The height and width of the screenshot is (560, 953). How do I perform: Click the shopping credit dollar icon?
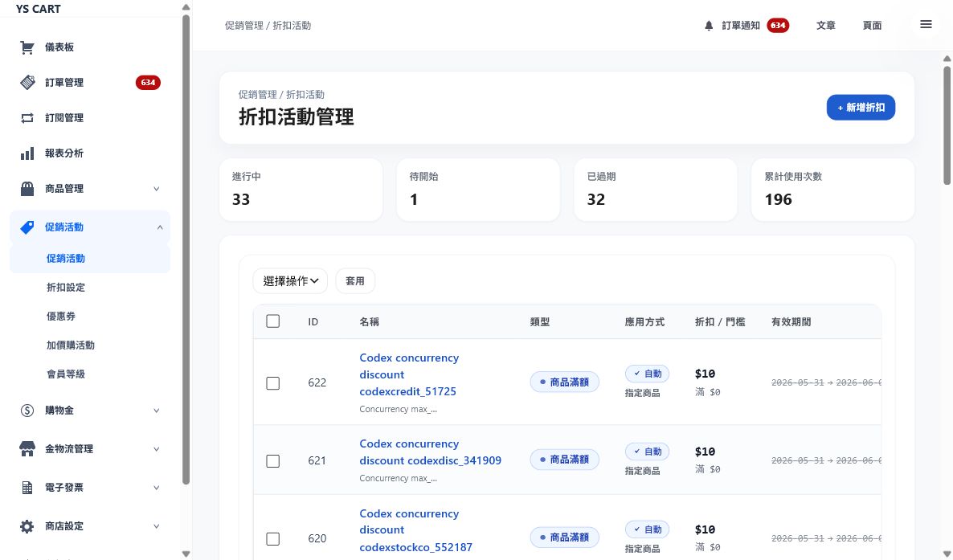click(x=27, y=411)
